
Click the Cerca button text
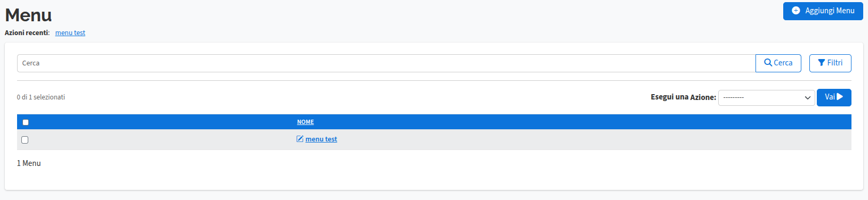tap(783, 63)
